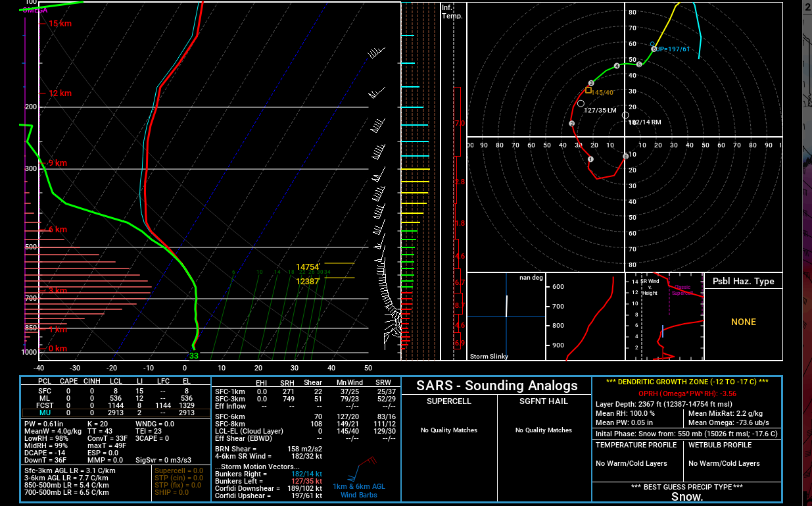Click the SGFNT HAIL column header

point(544,401)
